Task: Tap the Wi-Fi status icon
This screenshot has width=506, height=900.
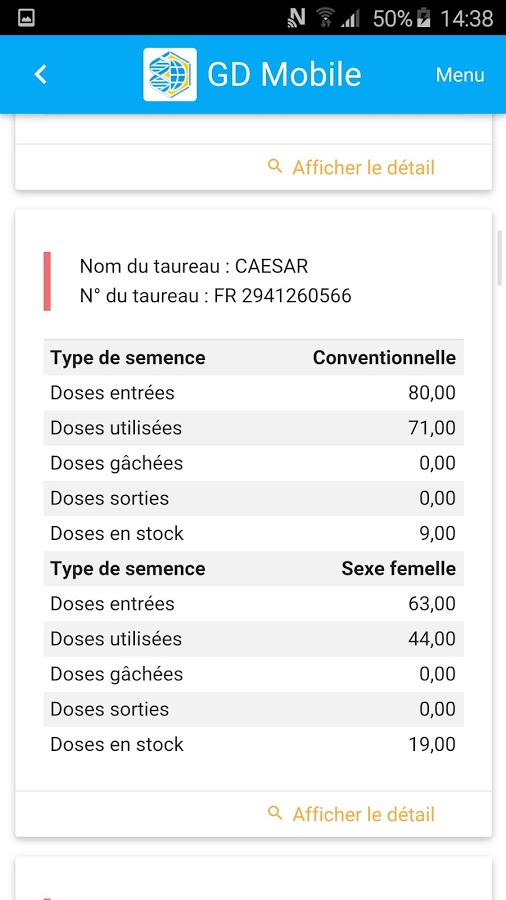Action: coord(325,18)
